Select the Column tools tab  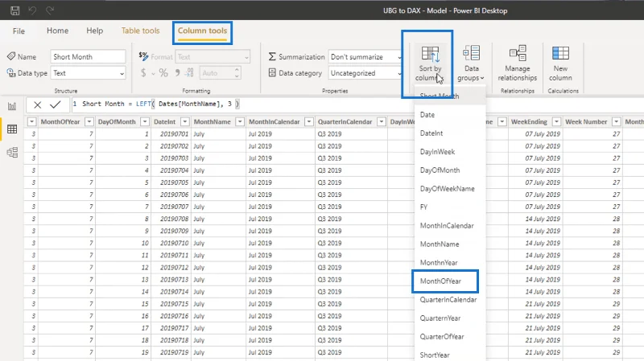click(203, 31)
